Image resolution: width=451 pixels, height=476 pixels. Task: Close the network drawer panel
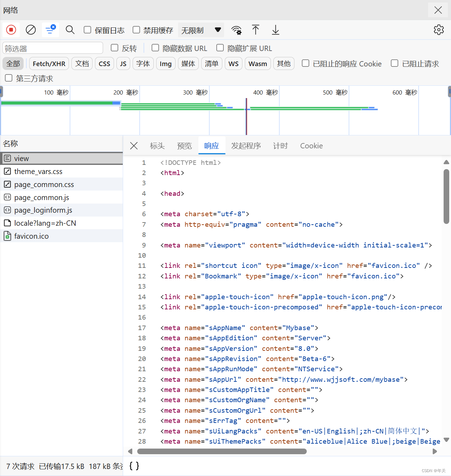click(438, 10)
